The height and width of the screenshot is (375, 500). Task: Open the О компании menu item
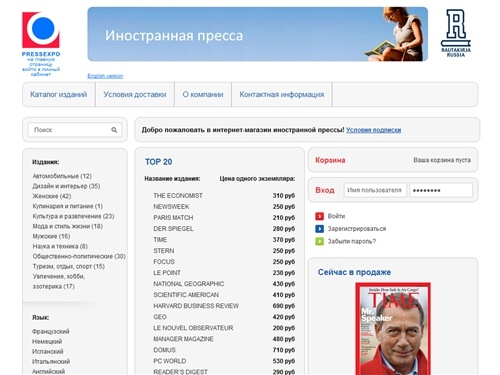point(203,95)
